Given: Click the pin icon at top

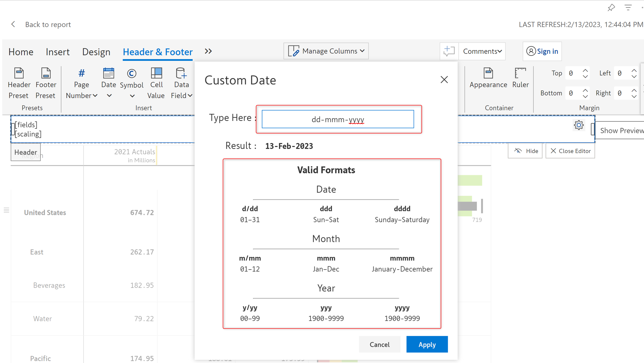Looking at the screenshot, I should coord(611,8).
